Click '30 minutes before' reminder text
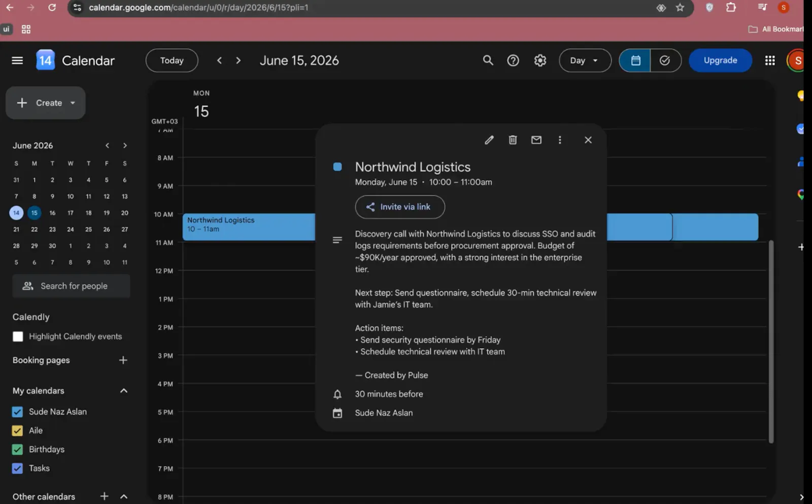 [389, 394]
